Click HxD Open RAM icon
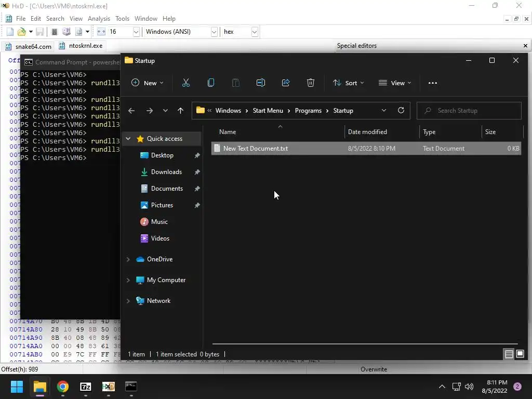 (x=54, y=32)
